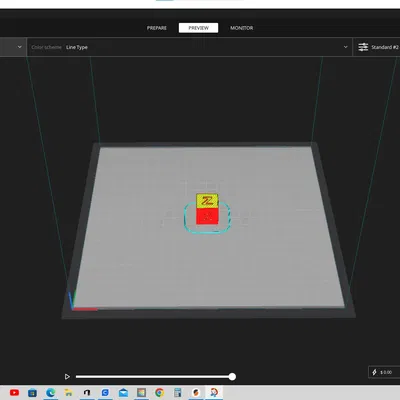
Task: Open Microsoft Store from the taskbar
Action: [x=32, y=393]
